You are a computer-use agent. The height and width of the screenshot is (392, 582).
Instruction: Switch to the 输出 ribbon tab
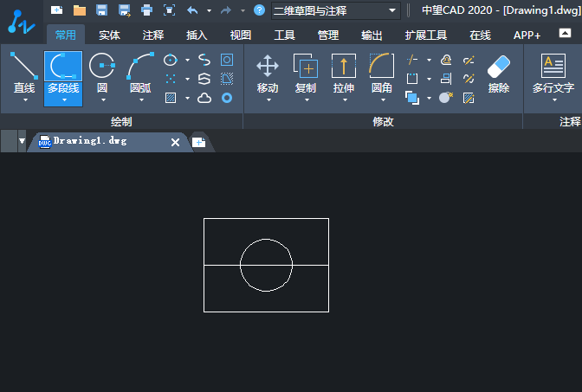[x=372, y=35]
